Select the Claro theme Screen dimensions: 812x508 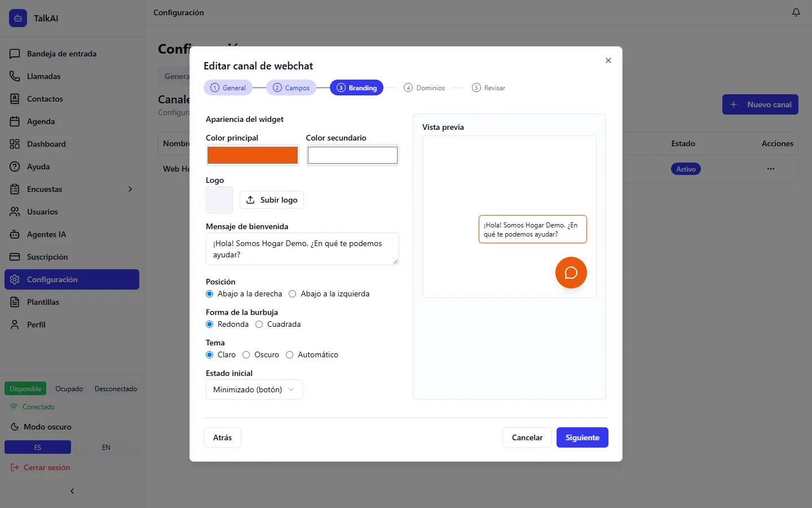210,354
